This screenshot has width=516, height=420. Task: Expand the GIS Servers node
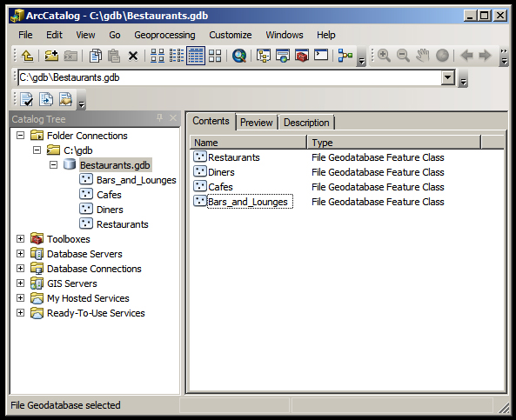[x=20, y=283]
